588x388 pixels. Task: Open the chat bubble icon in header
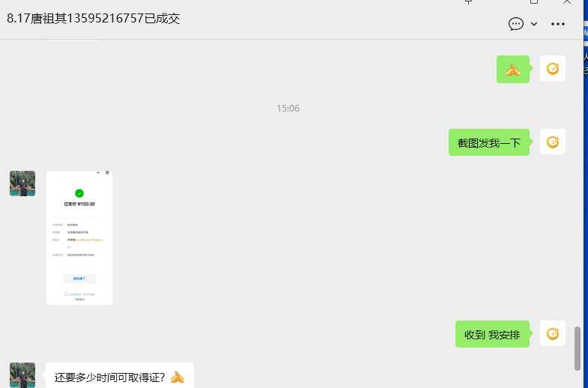[515, 24]
